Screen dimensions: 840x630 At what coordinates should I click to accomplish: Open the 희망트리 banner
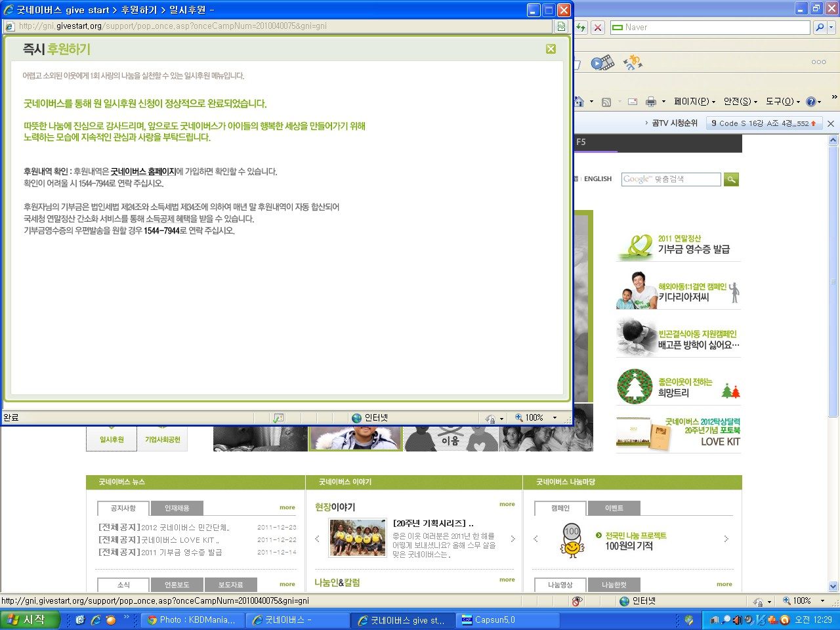679,386
